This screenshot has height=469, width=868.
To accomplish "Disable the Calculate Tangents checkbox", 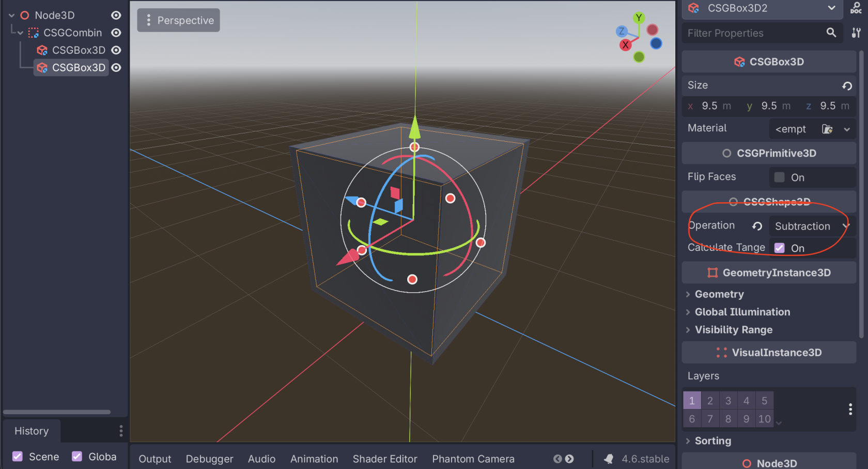I will pos(779,248).
